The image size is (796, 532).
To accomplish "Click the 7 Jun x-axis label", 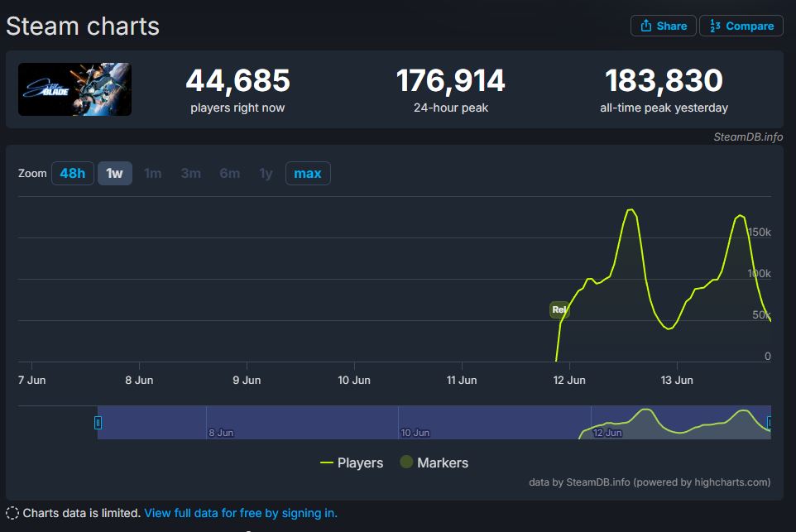I will [x=32, y=381].
